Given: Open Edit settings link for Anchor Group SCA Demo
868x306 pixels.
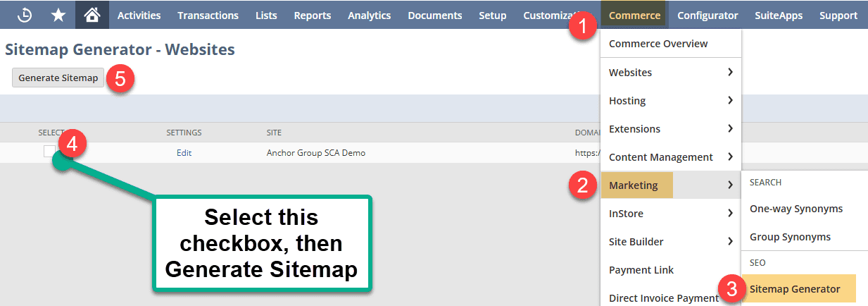Looking at the screenshot, I should click(x=184, y=152).
